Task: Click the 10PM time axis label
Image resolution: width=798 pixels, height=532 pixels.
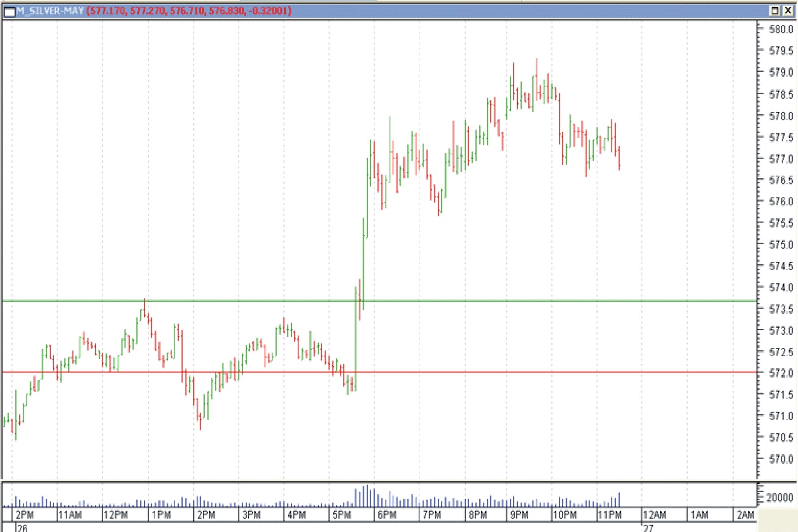Action: point(565,515)
